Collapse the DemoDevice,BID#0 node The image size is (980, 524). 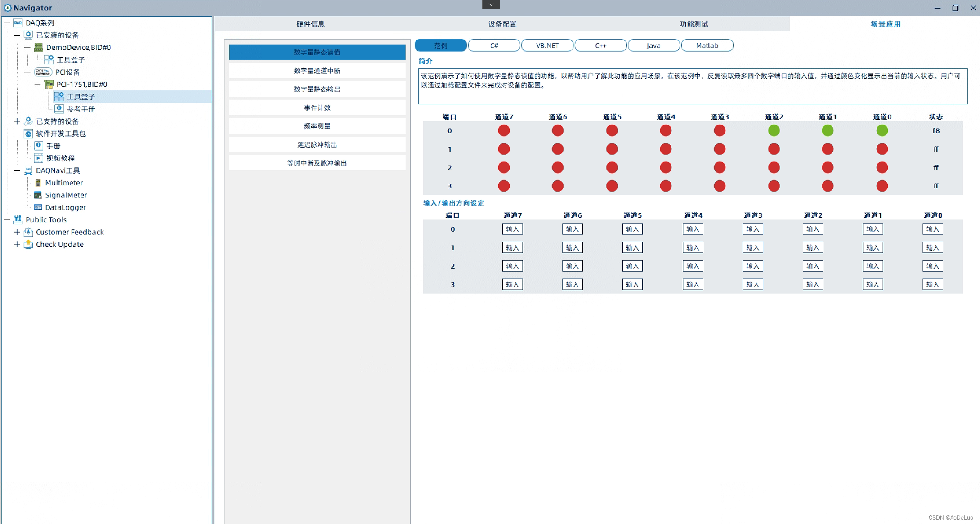pos(27,47)
